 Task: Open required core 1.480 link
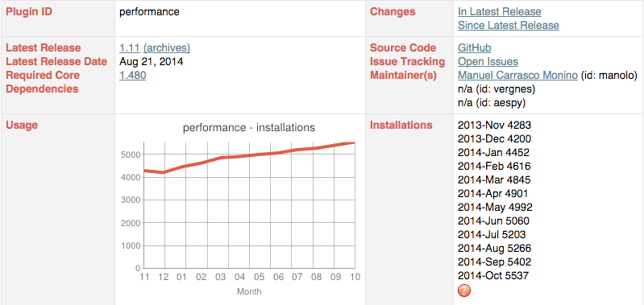coord(133,76)
